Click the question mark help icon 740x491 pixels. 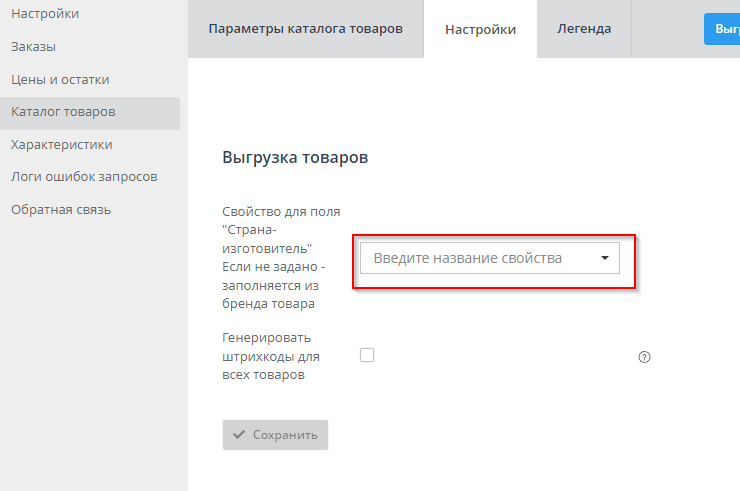pyautogui.click(x=644, y=357)
